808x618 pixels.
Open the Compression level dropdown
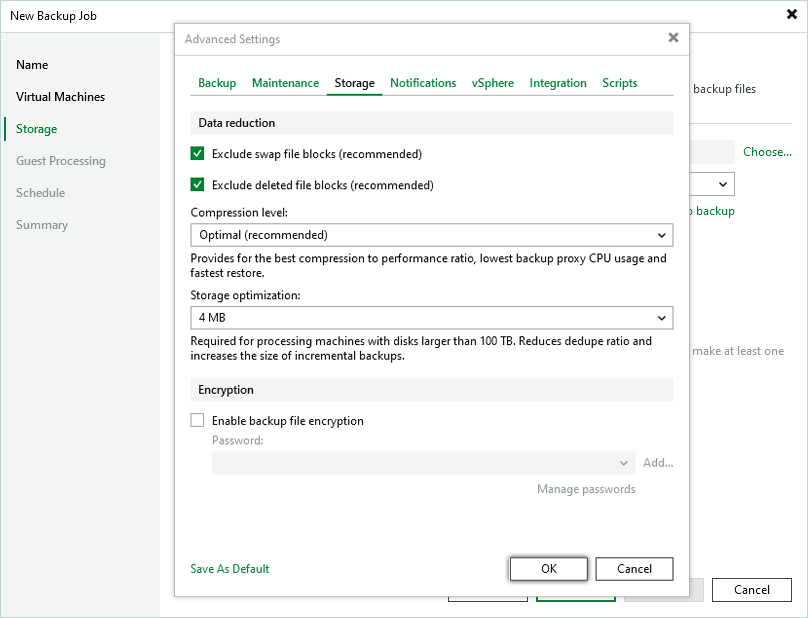coord(430,235)
